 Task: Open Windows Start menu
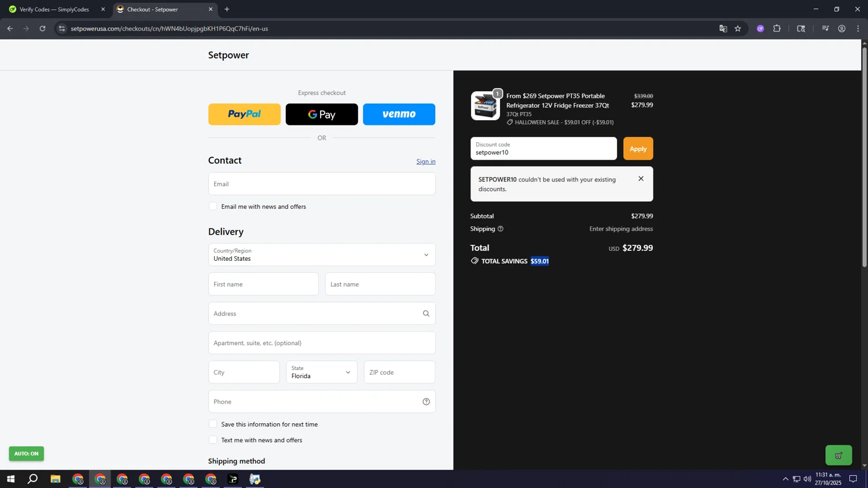tap(10, 479)
